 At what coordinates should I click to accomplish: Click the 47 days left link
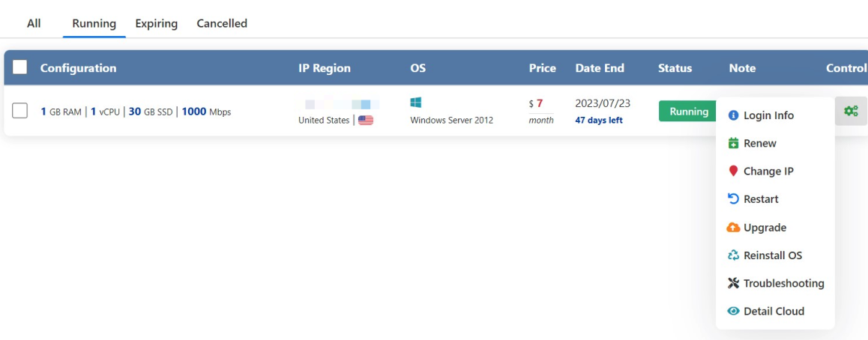[599, 121]
